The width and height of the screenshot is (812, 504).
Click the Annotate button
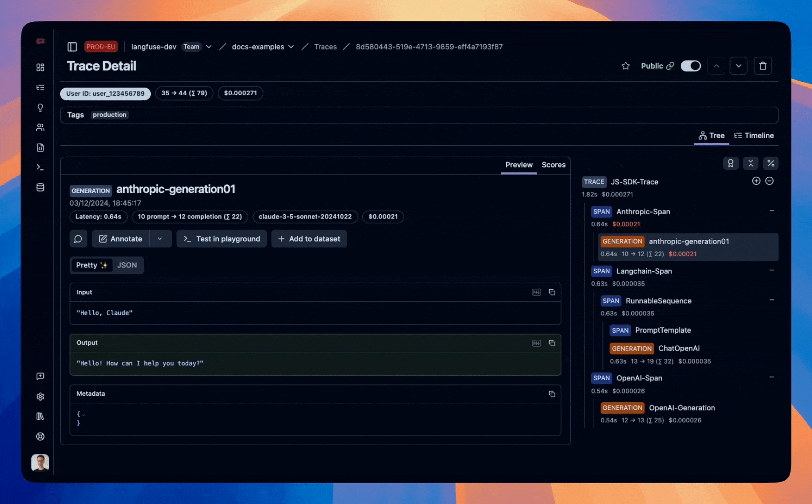[120, 239]
